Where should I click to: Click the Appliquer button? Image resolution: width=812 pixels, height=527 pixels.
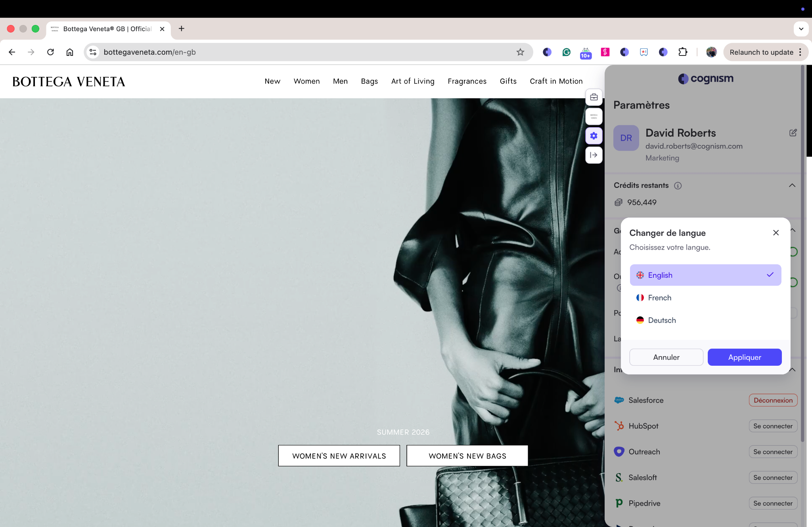[744, 357]
